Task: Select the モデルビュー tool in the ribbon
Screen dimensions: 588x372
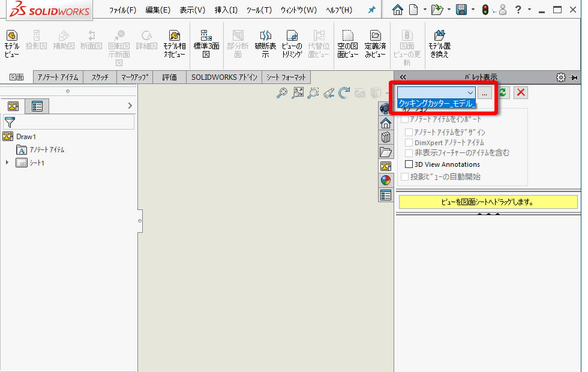Action: (x=11, y=44)
